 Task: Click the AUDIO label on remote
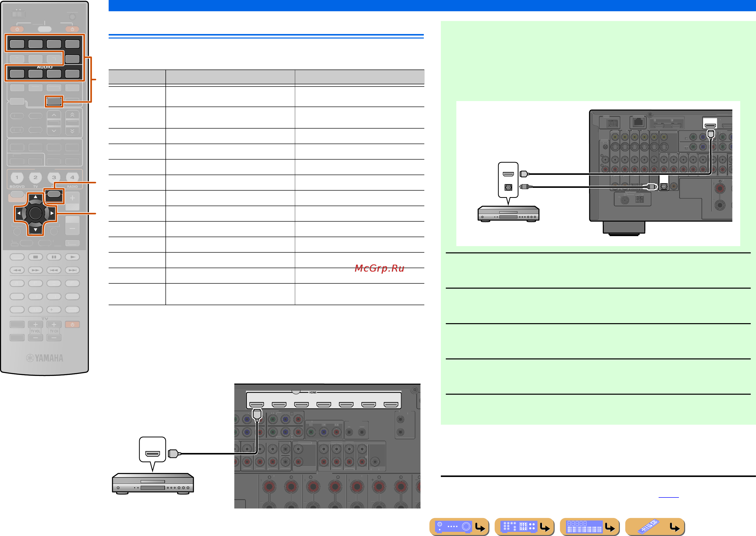(x=45, y=67)
